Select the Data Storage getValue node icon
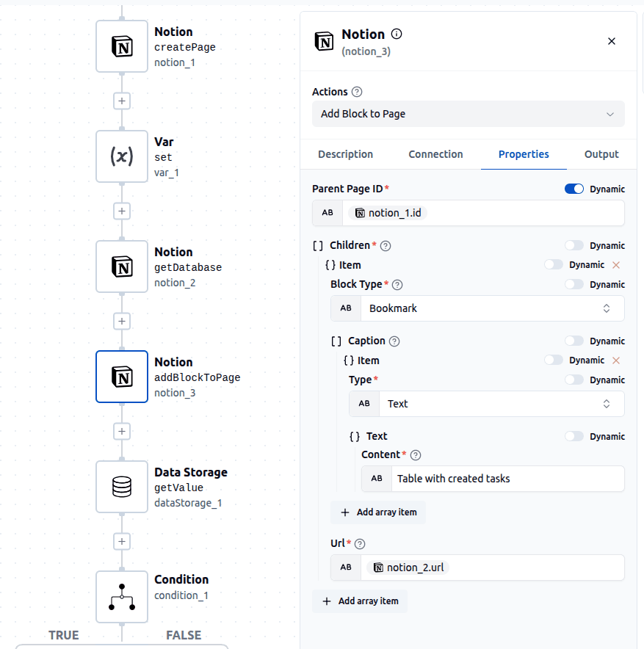Image resolution: width=644 pixels, height=649 pixels. click(x=122, y=487)
